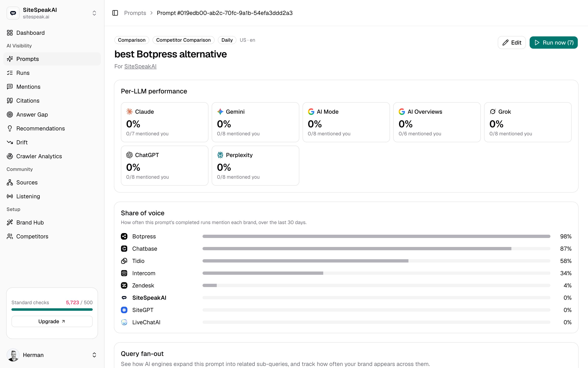This screenshot has height=368, width=588.
Task: Click the SiteGPT brand icon
Action: (124, 310)
